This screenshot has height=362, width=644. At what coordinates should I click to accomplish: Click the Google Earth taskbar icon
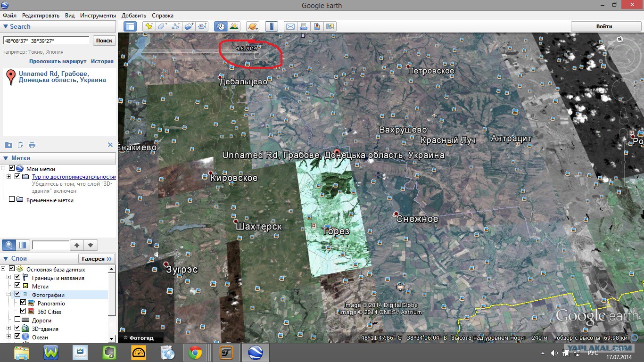255,352
